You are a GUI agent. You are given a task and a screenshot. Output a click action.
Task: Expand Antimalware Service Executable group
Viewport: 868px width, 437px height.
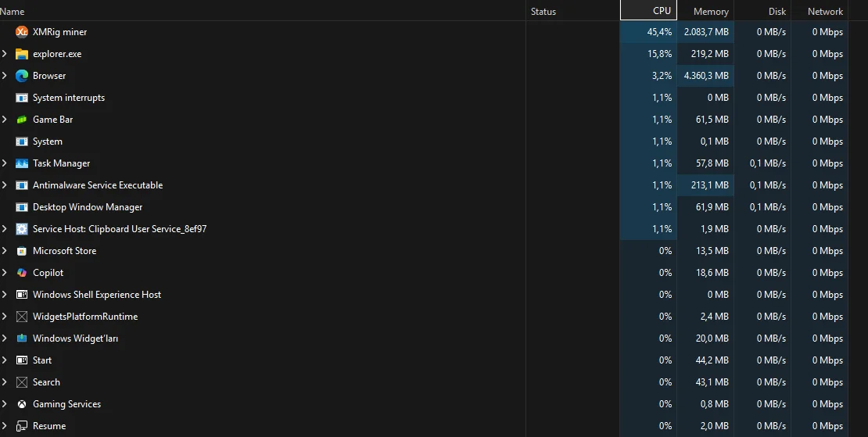click(x=5, y=185)
